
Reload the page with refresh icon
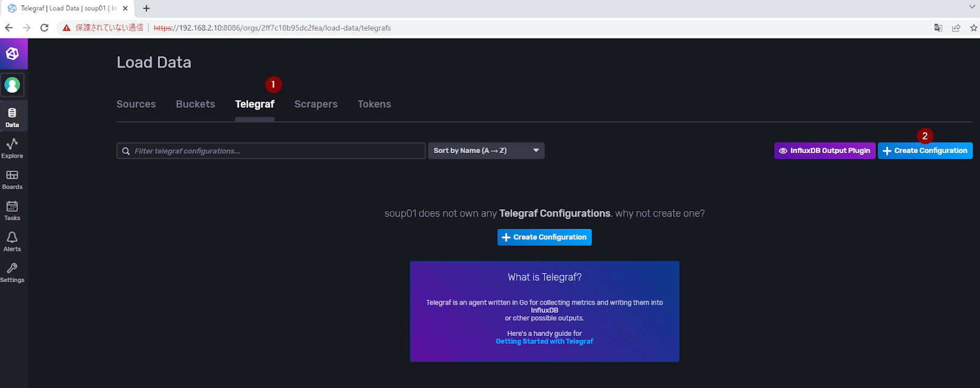[44, 28]
